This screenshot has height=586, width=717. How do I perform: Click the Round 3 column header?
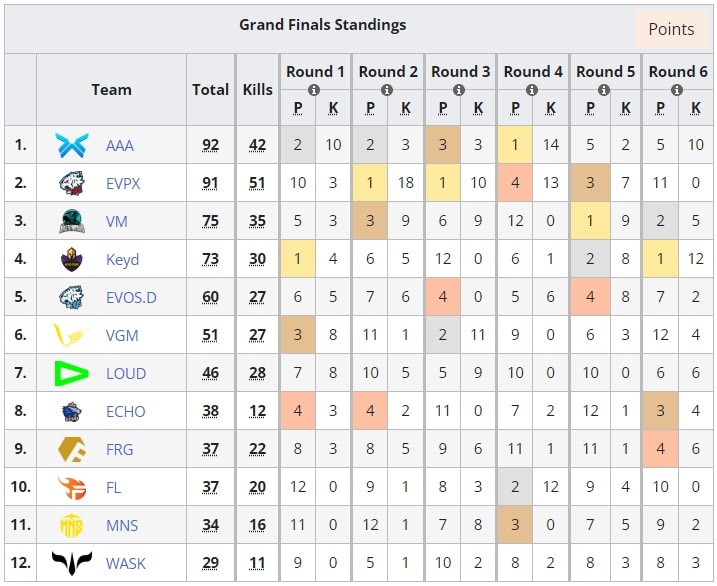point(460,72)
